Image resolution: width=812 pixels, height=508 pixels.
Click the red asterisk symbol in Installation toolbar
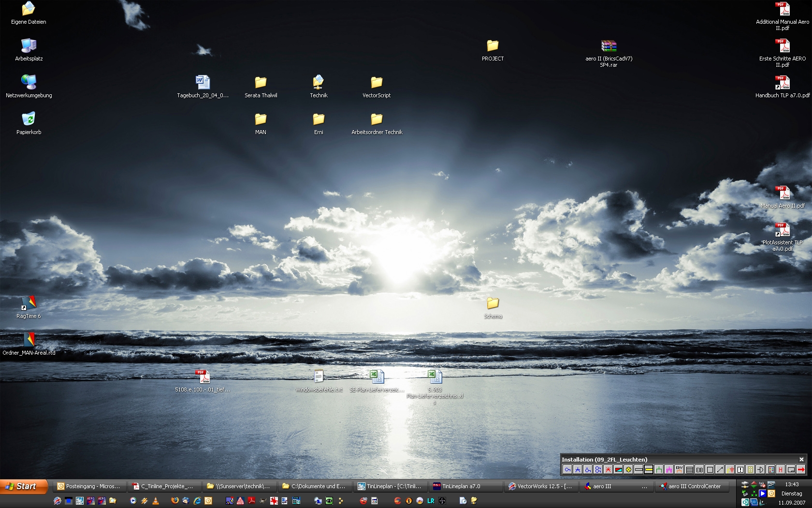[x=608, y=470]
